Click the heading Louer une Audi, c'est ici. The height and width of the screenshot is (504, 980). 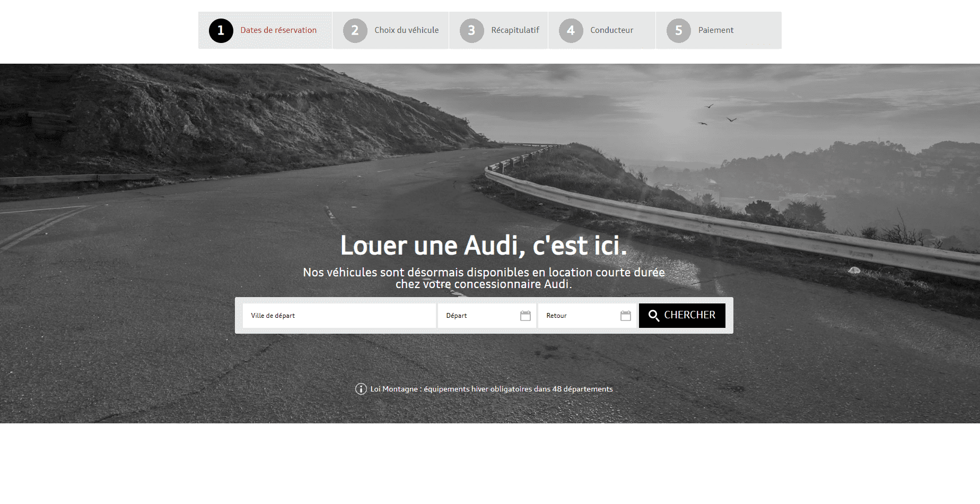point(484,245)
